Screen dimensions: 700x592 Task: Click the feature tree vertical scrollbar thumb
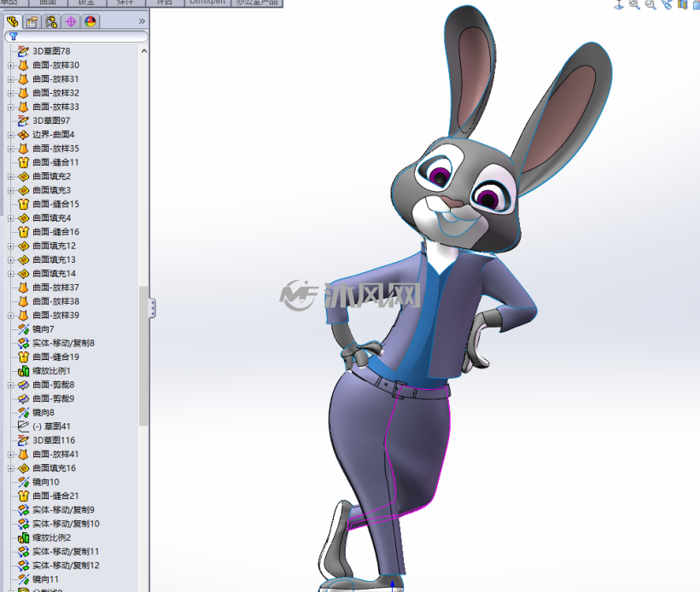[x=143, y=356]
